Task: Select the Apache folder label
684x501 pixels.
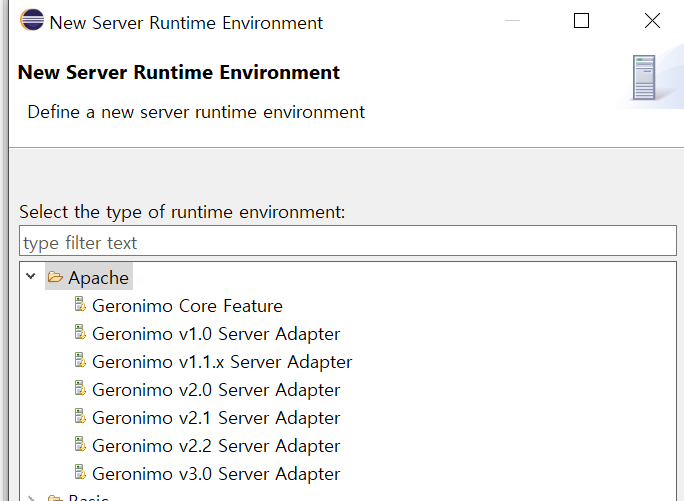Action: (x=98, y=278)
